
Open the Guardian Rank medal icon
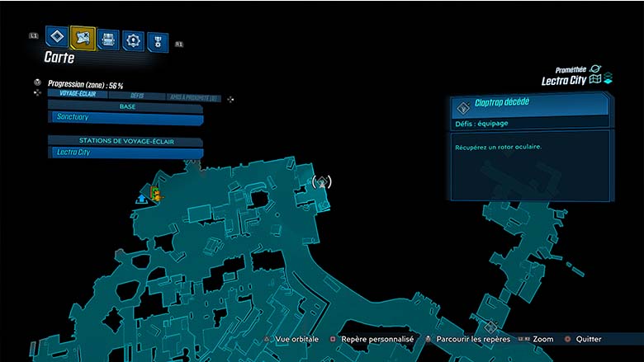[157, 42]
